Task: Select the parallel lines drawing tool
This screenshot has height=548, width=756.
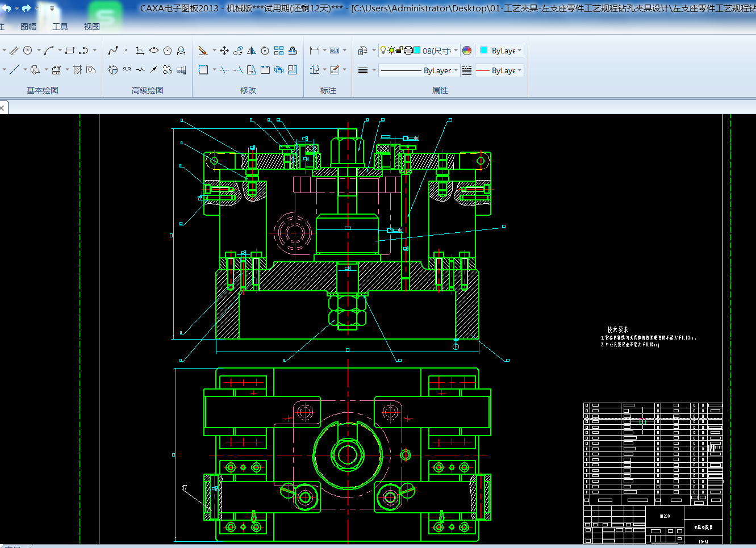Action: coord(14,51)
